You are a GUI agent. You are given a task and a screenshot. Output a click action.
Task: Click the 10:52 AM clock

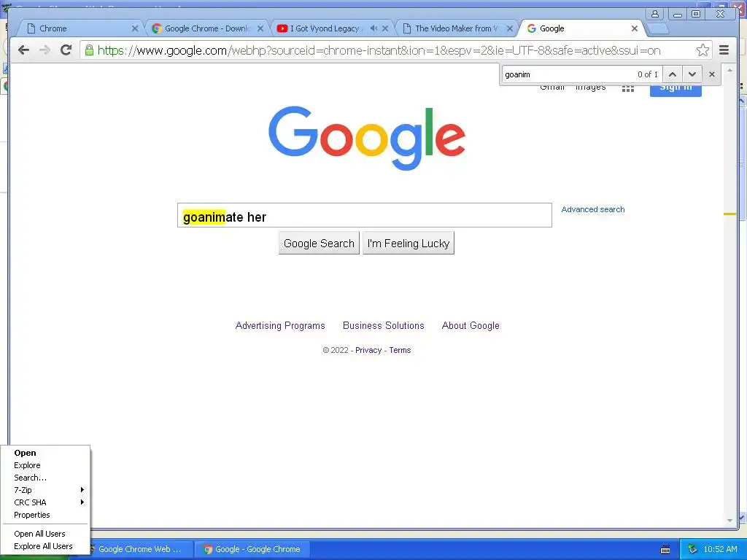tap(720, 549)
